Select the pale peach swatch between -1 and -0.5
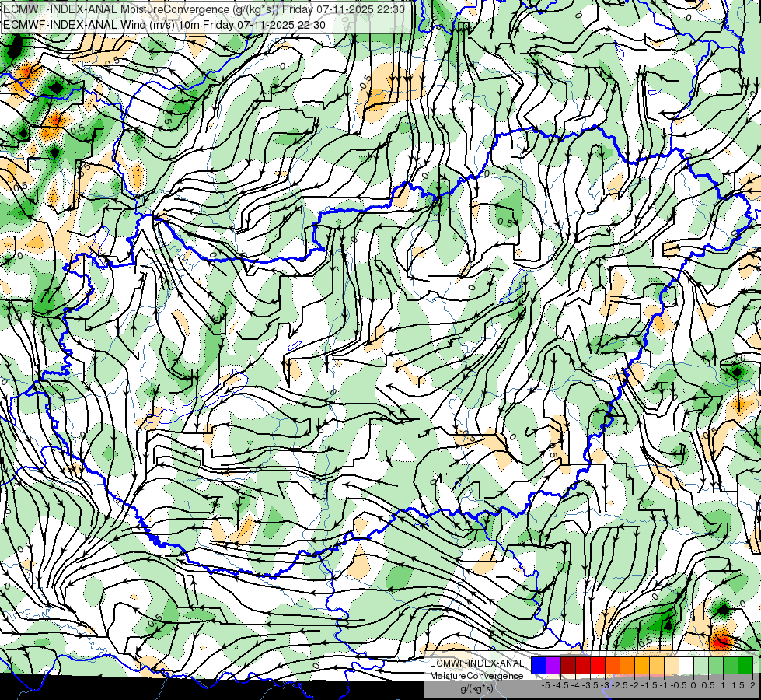This screenshot has width=761, height=700. tap(672, 665)
